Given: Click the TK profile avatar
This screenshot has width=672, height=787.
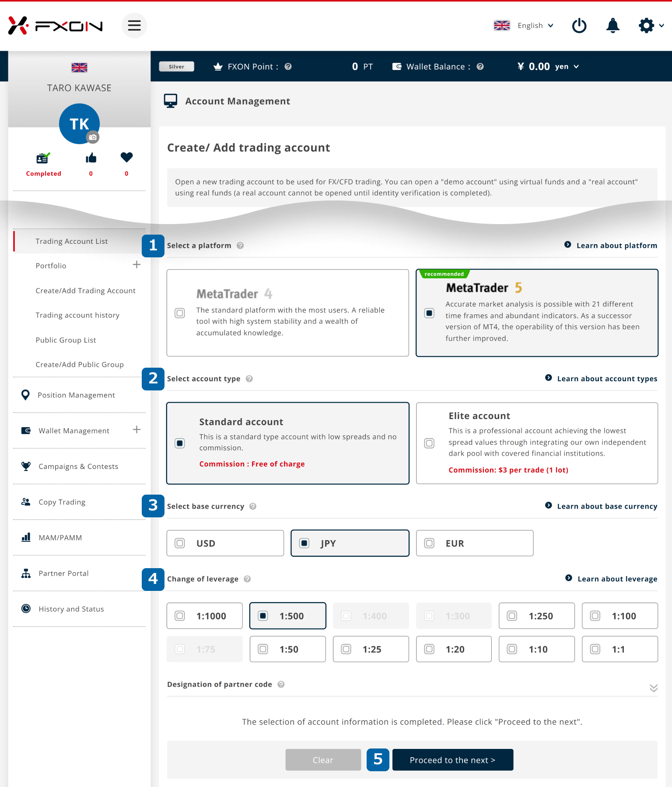Looking at the screenshot, I should 79,124.
